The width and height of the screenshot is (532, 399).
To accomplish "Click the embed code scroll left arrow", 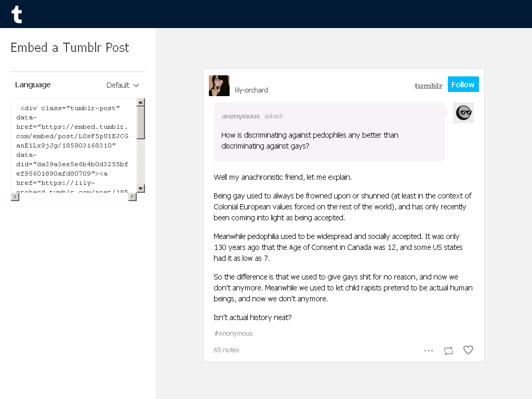I will pos(15,197).
